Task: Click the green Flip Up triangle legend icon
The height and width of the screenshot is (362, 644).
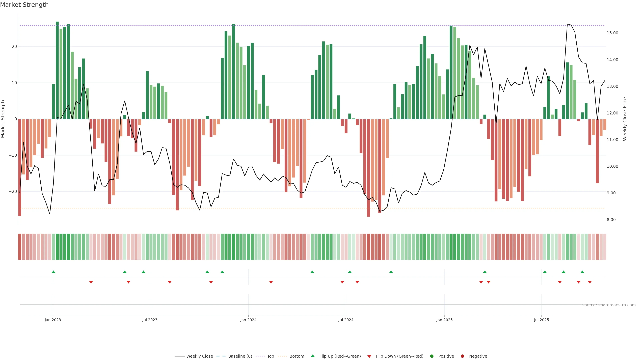Action: [x=312, y=356]
